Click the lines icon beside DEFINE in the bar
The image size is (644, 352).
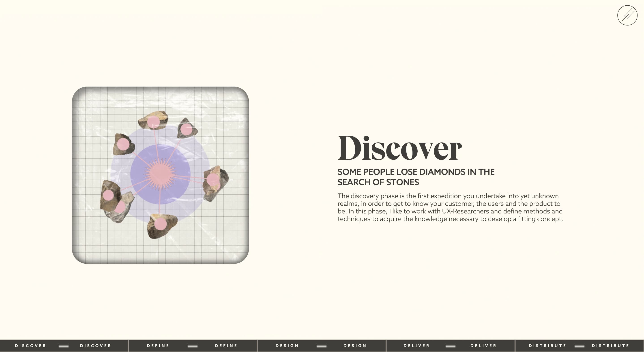[x=192, y=345]
